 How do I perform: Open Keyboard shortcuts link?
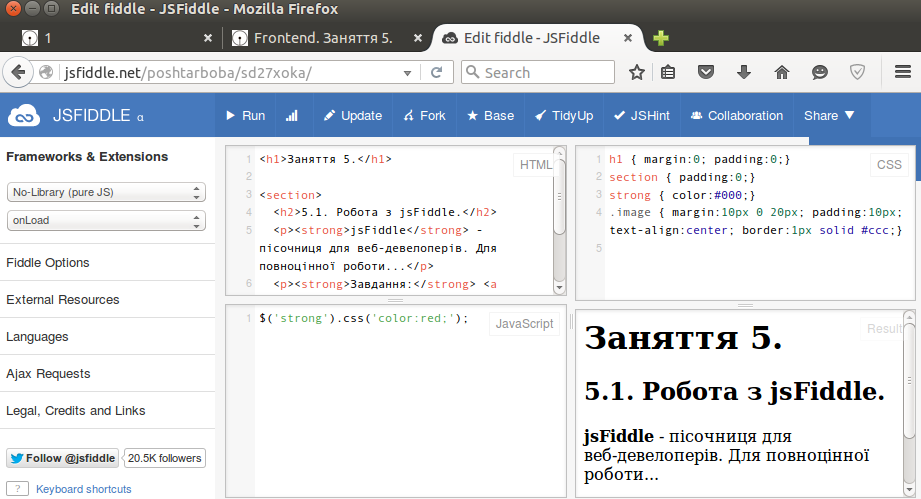pyautogui.click(x=83, y=489)
